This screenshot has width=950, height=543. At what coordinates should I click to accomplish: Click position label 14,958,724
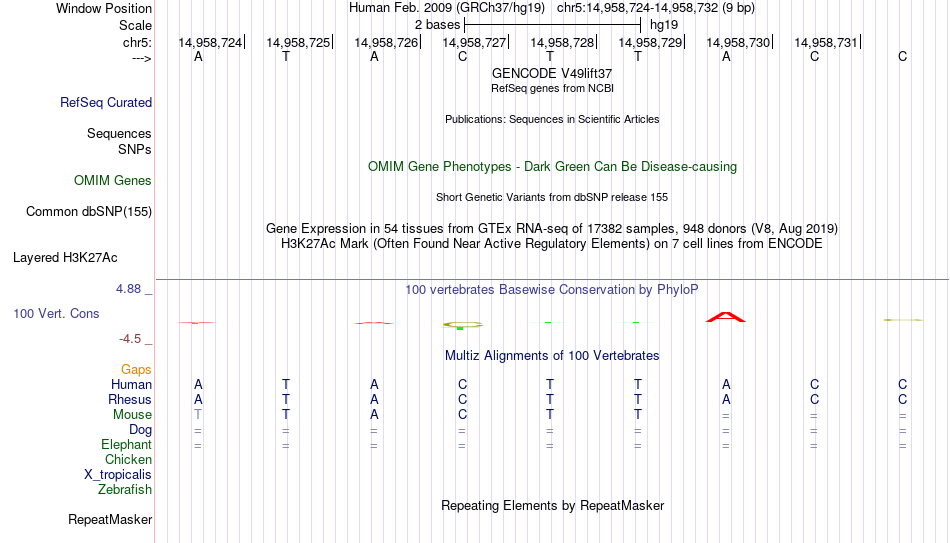tap(210, 42)
